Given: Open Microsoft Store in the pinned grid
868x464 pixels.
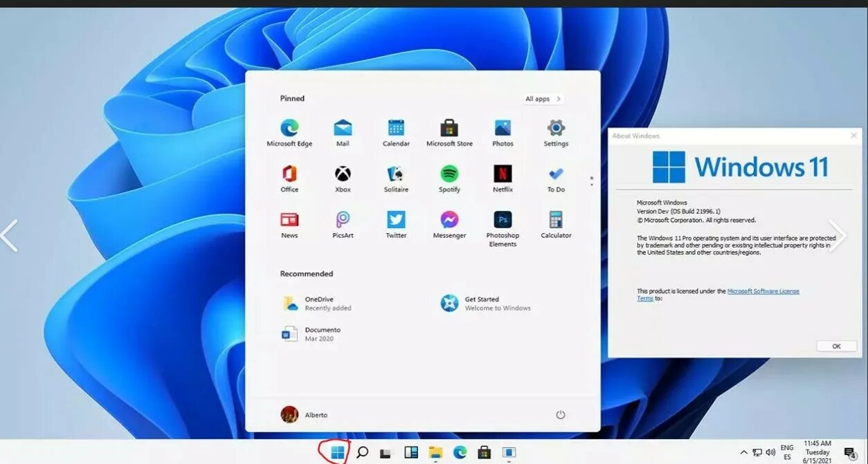Looking at the screenshot, I should pos(449,133).
